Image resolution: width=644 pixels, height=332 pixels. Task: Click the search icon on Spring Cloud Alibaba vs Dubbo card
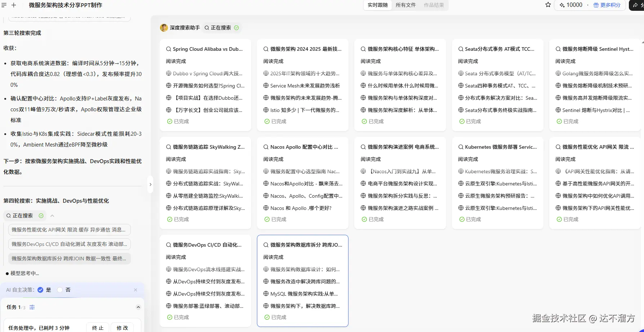(168, 49)
